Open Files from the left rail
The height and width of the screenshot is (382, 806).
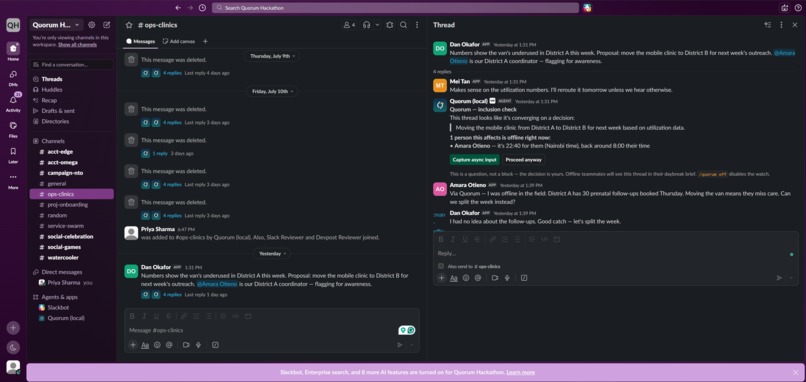(x=13, y=125)
